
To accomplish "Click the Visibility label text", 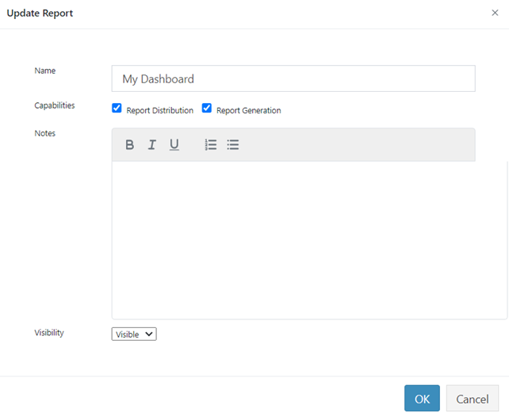I will (x=49, y=333).
